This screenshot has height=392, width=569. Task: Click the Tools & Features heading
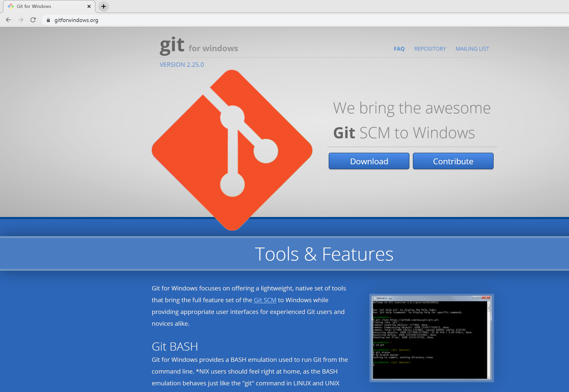(324, 254)
